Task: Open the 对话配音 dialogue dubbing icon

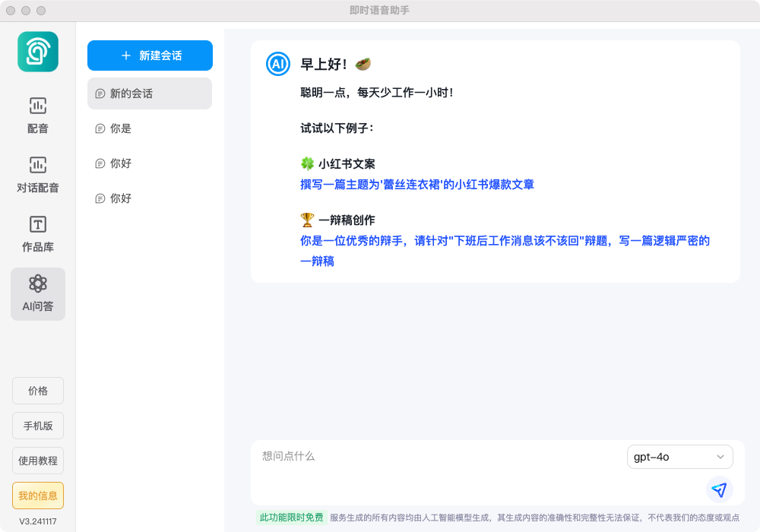Action: tap(38, 165)
